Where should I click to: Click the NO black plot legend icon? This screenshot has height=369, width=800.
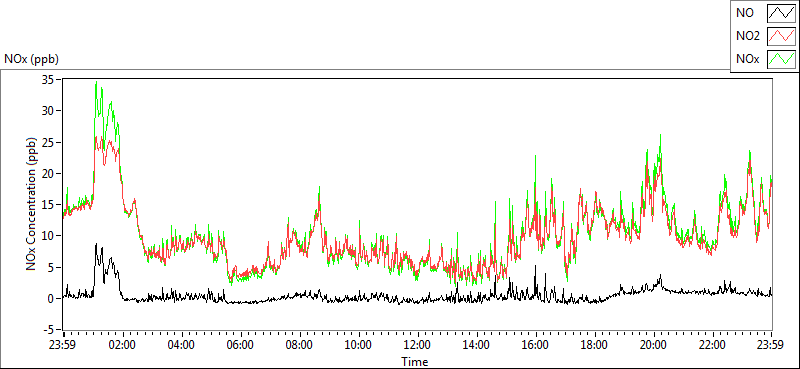[781, 13]
